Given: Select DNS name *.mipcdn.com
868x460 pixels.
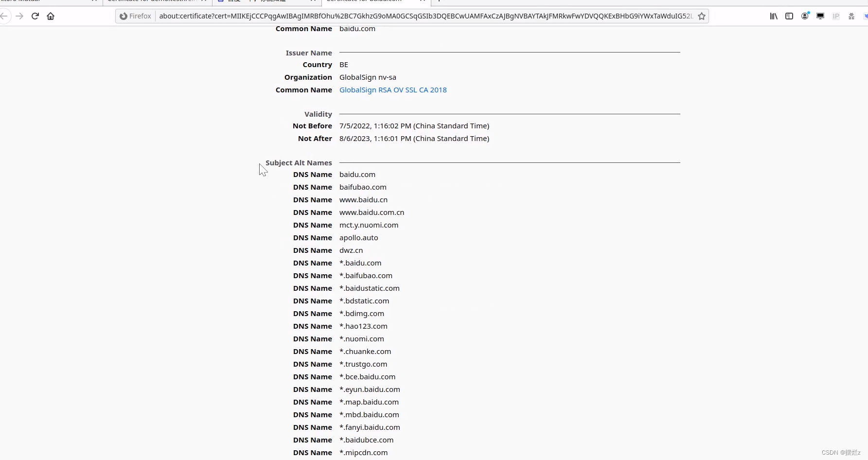Looking at the screenshot, I should [x=364, y=453].
